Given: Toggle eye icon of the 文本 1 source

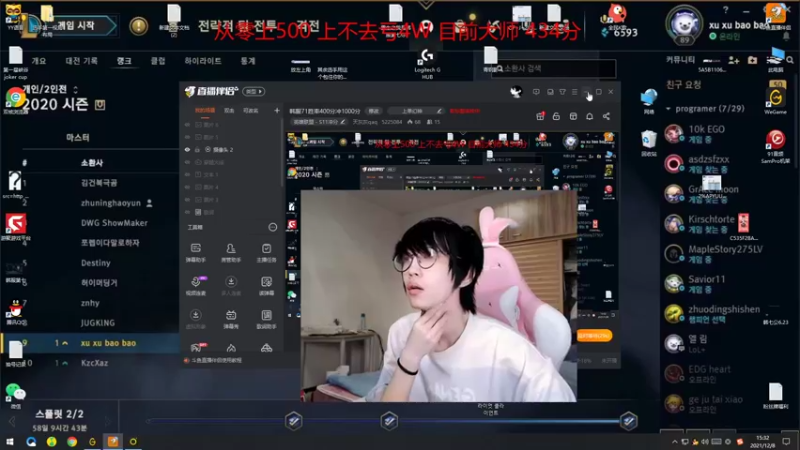Looking at the screenshot, I should (187, 174).
